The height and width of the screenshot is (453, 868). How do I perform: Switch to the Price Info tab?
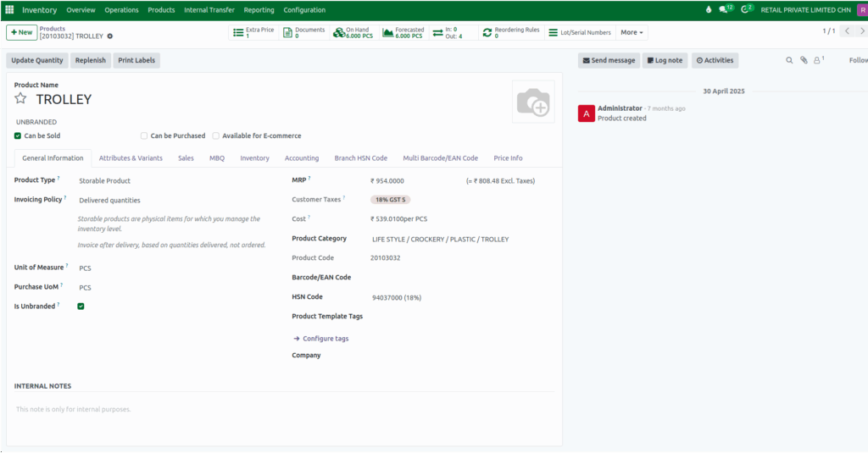509,158
